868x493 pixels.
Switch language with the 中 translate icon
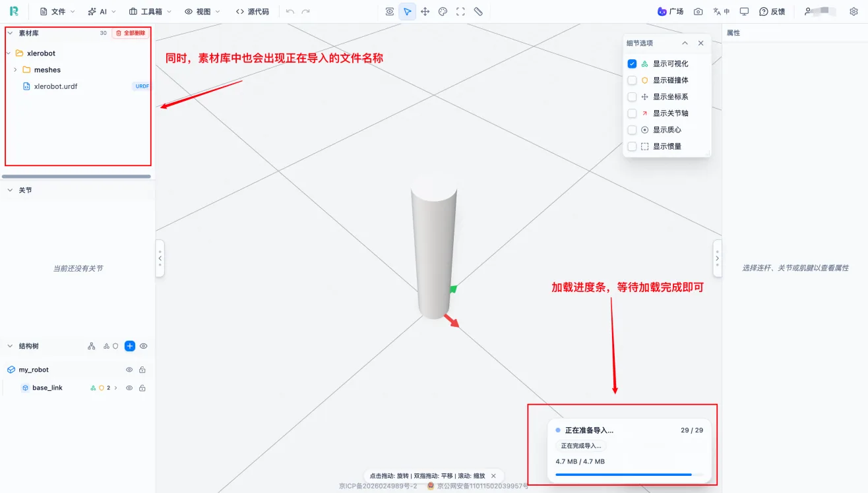click(721, 11)
